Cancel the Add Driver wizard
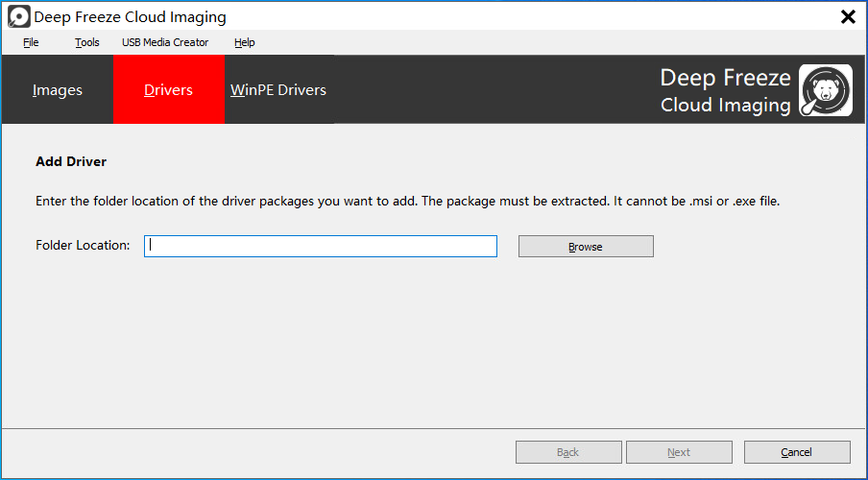Screen dimensions: 868x480 point(797,452)
